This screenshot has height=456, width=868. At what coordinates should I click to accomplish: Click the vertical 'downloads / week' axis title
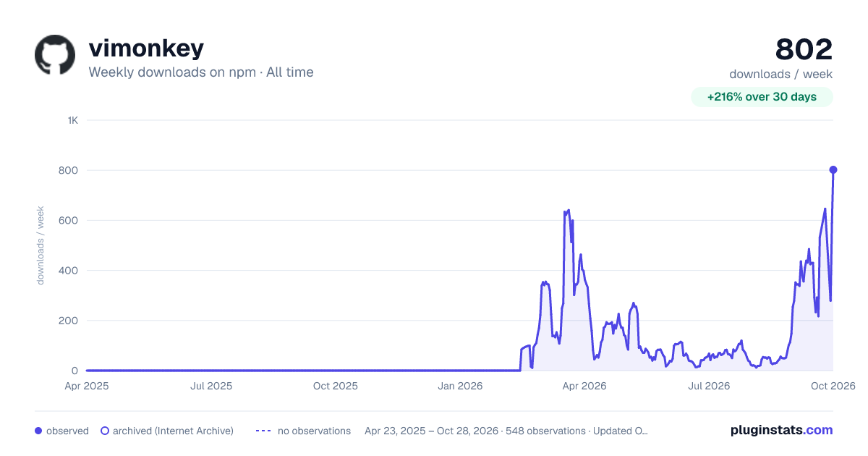coord(41,245)
